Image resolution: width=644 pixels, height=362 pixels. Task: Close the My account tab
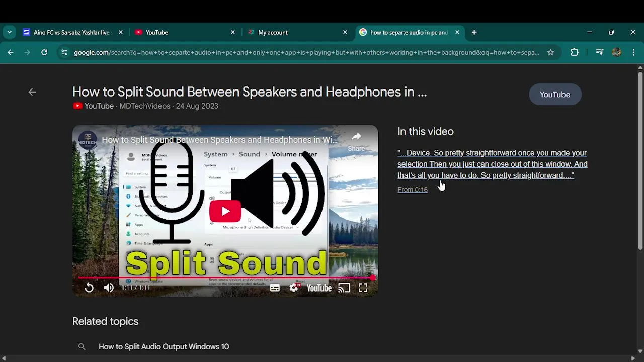[x=345, y=32]
